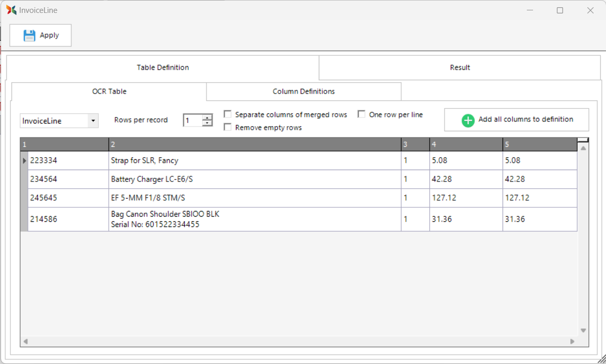
Task: Toggle the One row per line checkbox
Action: 362,114
